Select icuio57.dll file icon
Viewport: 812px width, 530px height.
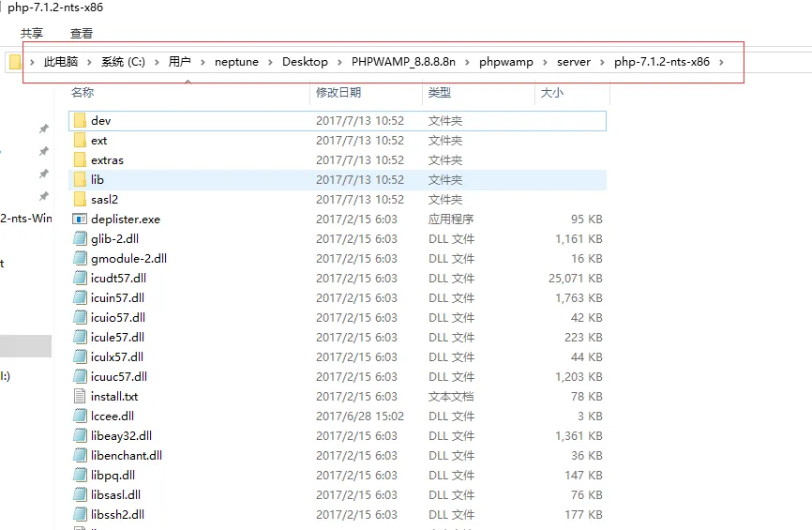coord(80,318)
